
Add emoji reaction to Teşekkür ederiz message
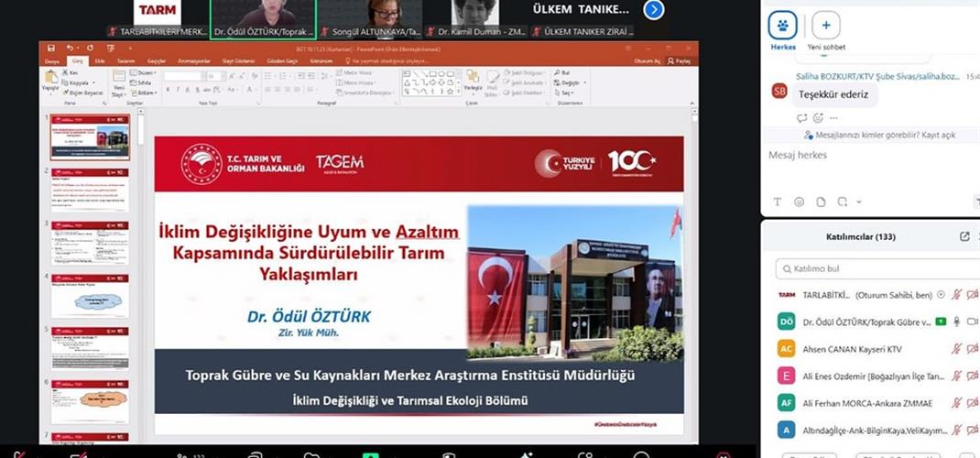coord(818,118)
